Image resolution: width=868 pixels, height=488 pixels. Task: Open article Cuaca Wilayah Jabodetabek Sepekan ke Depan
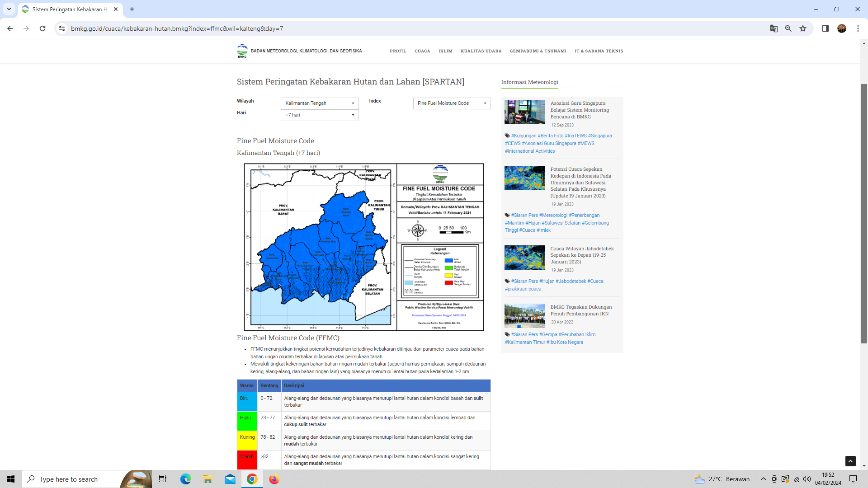tap(582, 255)
